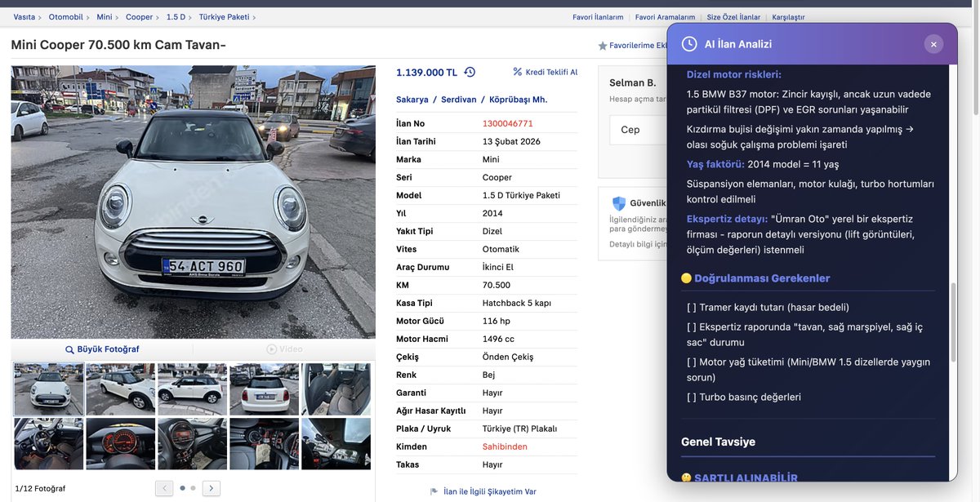Select the steering wheel interior thumbnail
Viewport: 980px width, 502px height.
49,444
